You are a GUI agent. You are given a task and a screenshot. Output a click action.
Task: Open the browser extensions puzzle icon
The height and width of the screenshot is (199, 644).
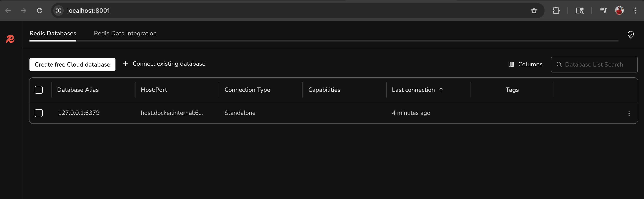tap(556, 11)
